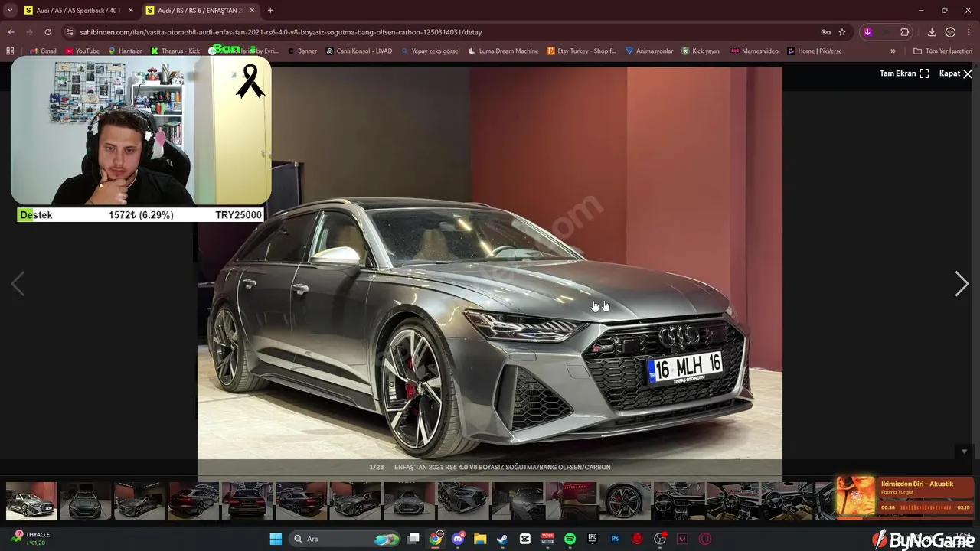
Task: Open the Luma Dream Machine bookmark
Action: click(x=503, y=51)
